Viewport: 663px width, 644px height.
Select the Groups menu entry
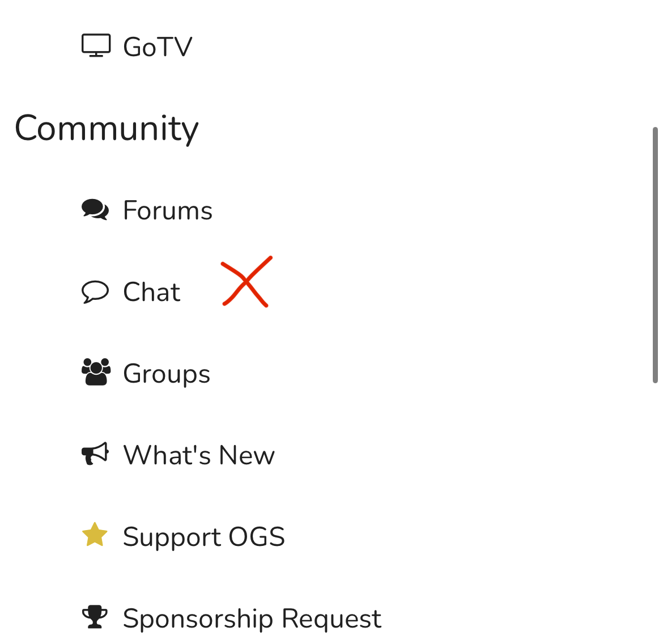(167, 374)
